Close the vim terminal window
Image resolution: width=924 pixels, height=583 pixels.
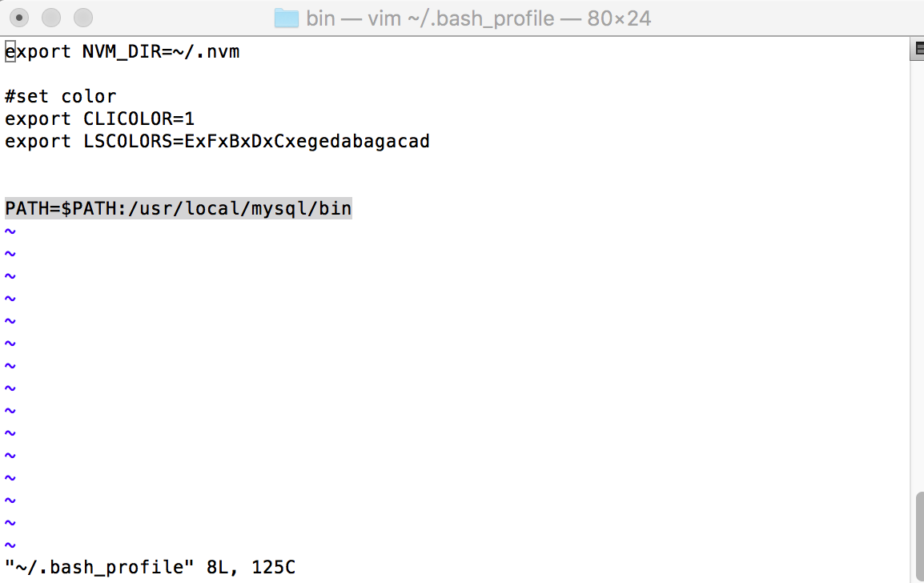[x=19, y=18]
